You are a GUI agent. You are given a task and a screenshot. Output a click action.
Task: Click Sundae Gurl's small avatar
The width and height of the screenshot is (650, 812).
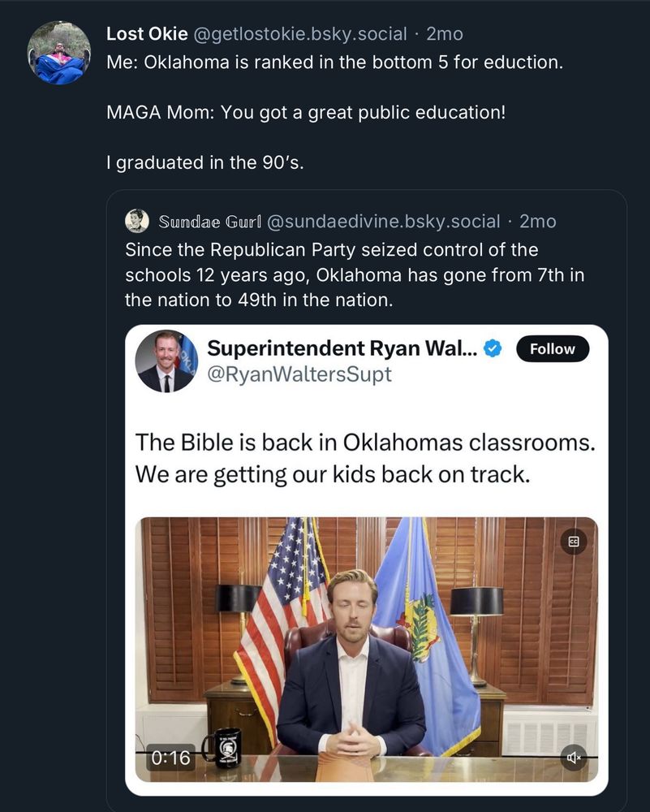point(137,221)
